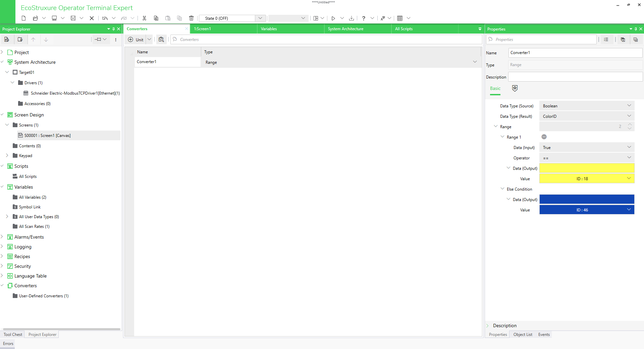The width and height of the screenshot is (644, 349).
Task: Click the blue Else Data (Output) swatch
Action: pos(587,199)
